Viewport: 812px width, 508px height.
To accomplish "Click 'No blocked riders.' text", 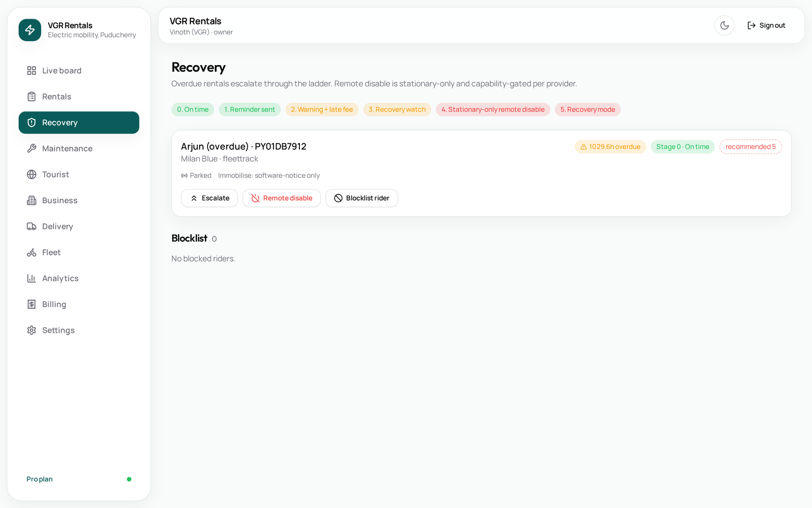I will 203,259.
